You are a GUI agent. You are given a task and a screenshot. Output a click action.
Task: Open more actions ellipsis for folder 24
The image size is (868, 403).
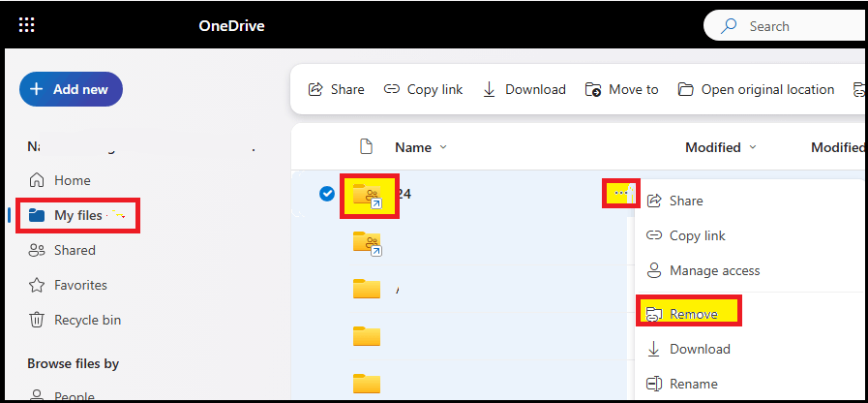click(621, 193)
